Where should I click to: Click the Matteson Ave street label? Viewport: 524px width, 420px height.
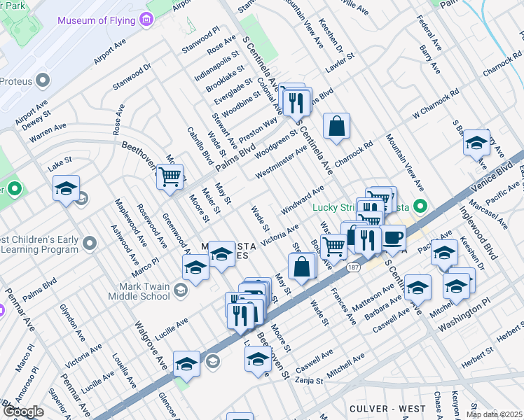tap(373, 297)
